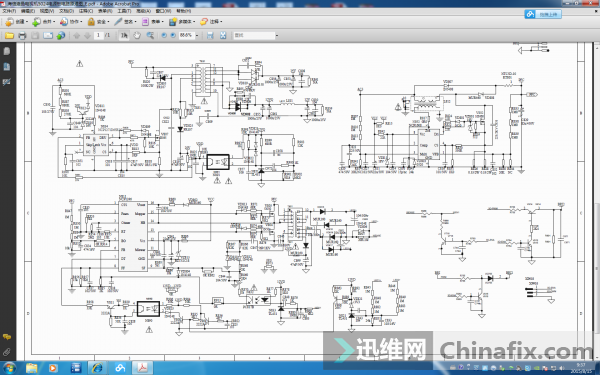The width and height of the screenshot is (600, 375).
Task: Activate the Select text cursor tool
Action: [124, 35]
